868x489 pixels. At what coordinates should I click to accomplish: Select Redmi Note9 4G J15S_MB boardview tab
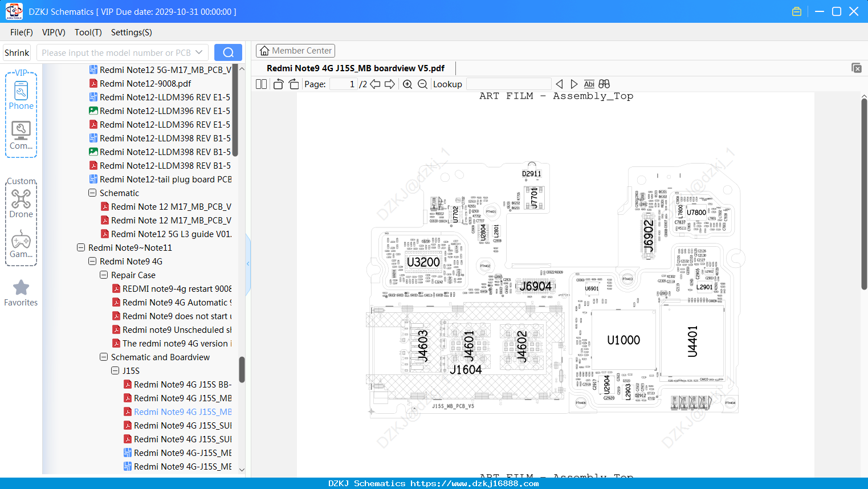click(x=356, y=68)
